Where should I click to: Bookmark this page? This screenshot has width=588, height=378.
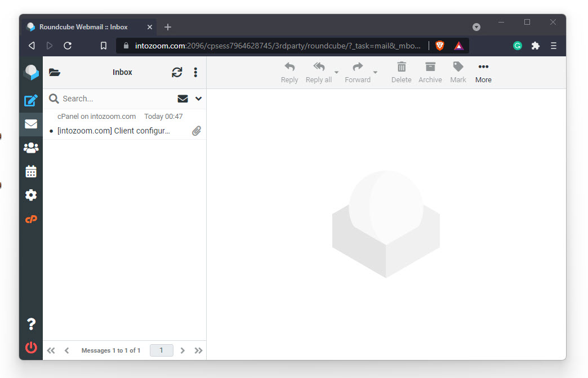pyautogui.click(x=104, y=46)
